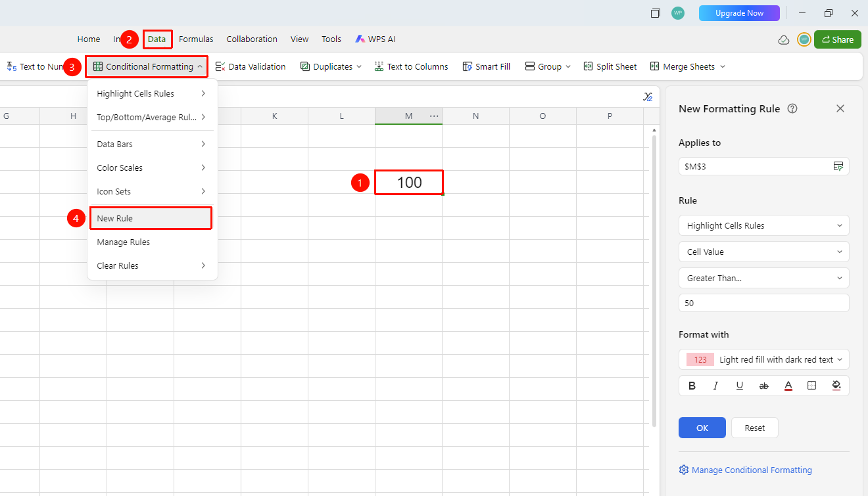Click the Data Validation toolbar icon
The image size is (868, 496).
[x=220, y=66]
